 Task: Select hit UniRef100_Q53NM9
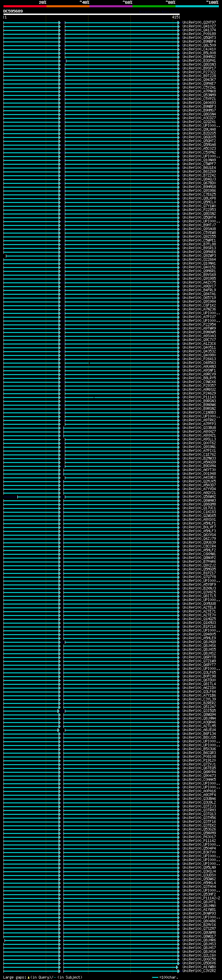pyautogui.click(x=199, y=95)
